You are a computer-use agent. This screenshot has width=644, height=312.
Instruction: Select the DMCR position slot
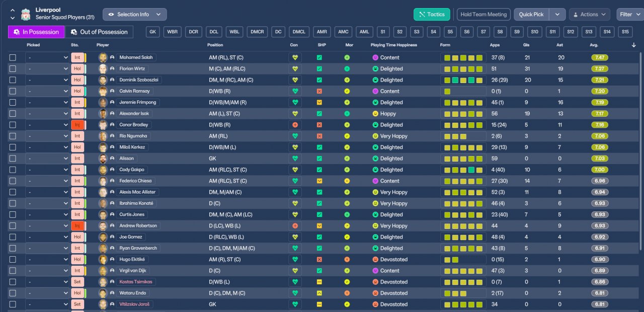click(257, 32)
